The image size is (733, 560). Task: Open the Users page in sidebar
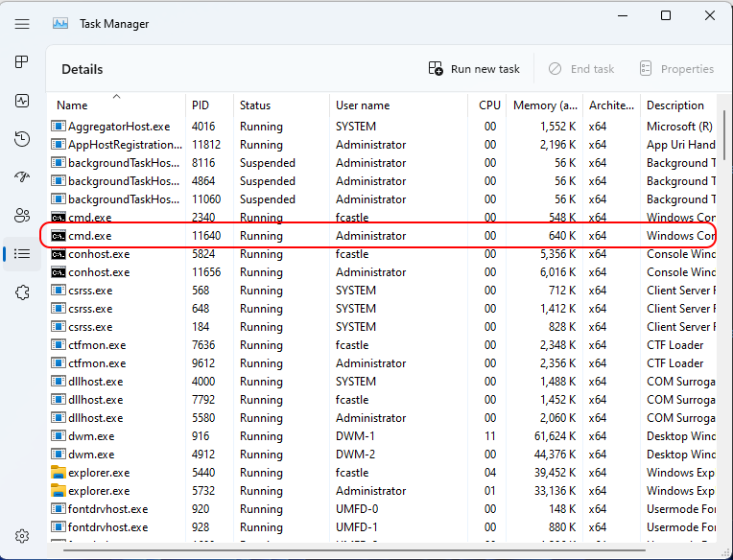tap(22, 216)
